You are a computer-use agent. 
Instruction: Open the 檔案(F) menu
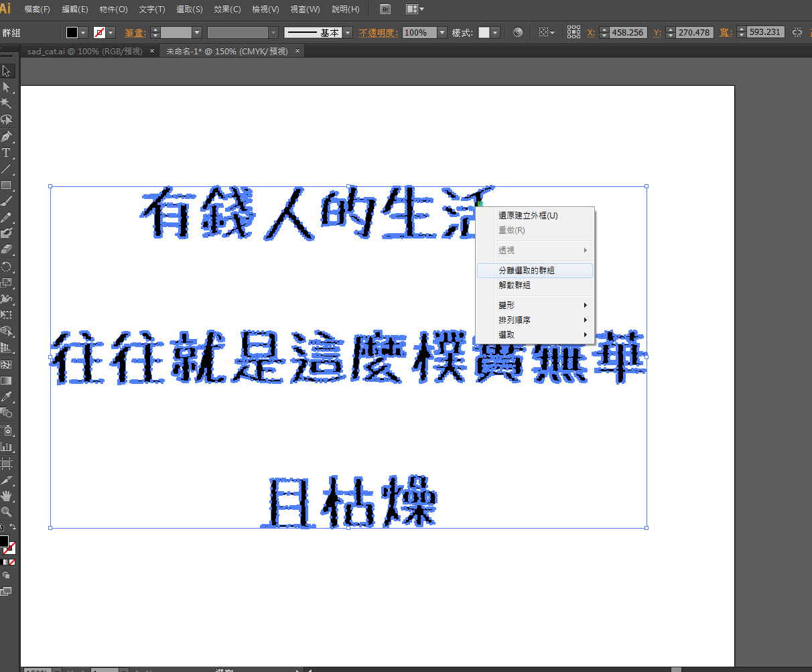pos(37,9)
